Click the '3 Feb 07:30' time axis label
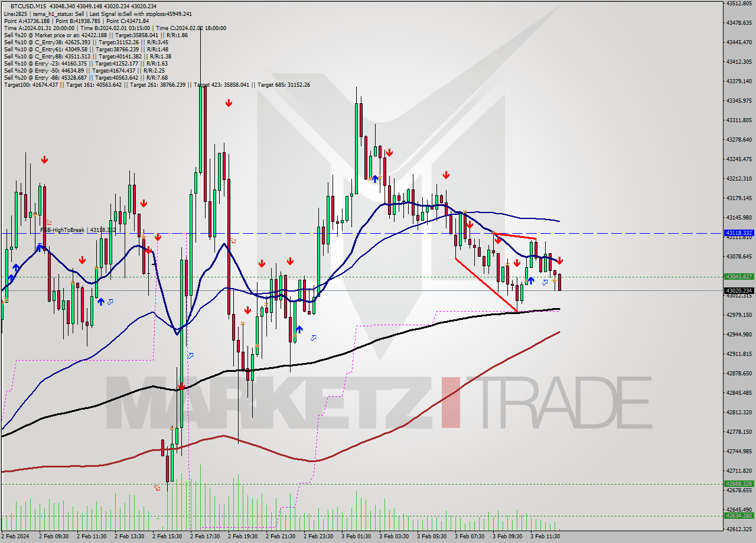This screenshot has width=756, height=543. click(x=470, y=537)
